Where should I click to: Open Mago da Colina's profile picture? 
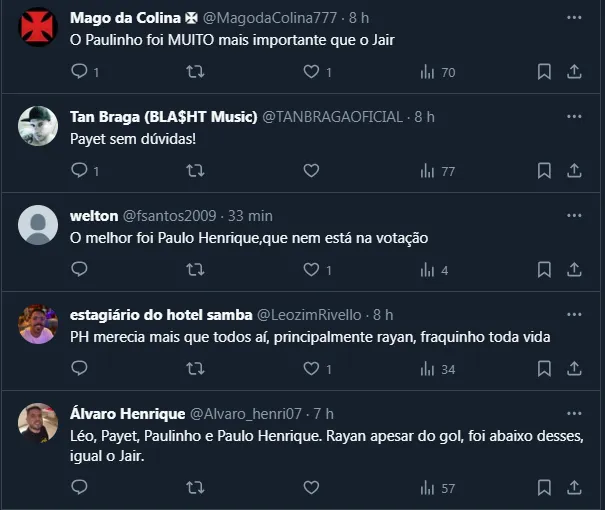[38, 27]
